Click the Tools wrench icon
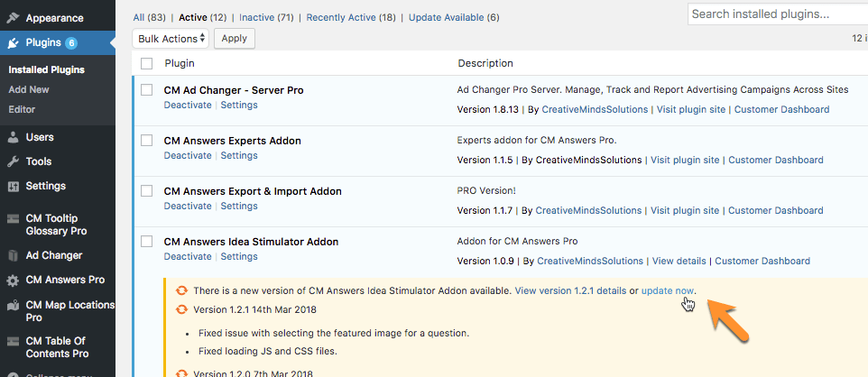868x377 pixels. click(x=13, y=161)
